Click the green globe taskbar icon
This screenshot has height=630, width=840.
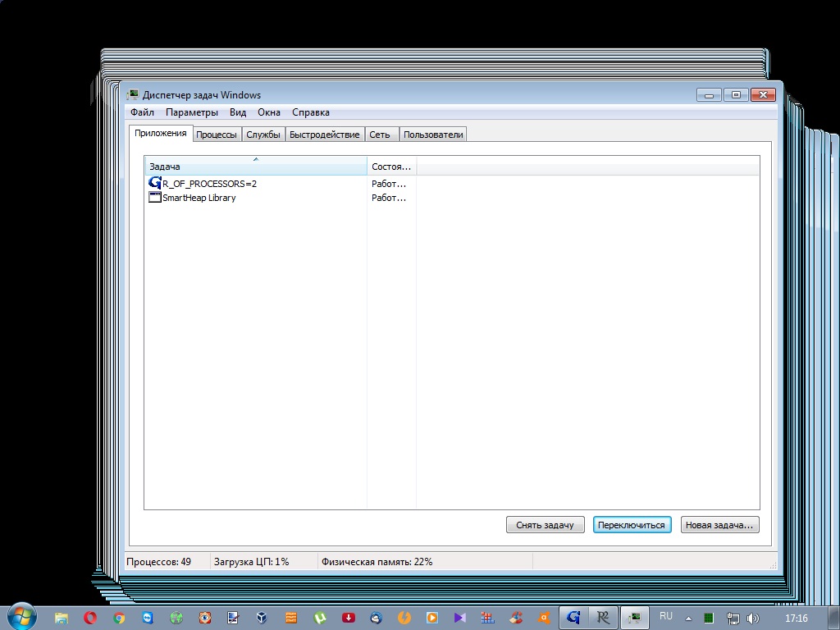(x=176, y=618)
